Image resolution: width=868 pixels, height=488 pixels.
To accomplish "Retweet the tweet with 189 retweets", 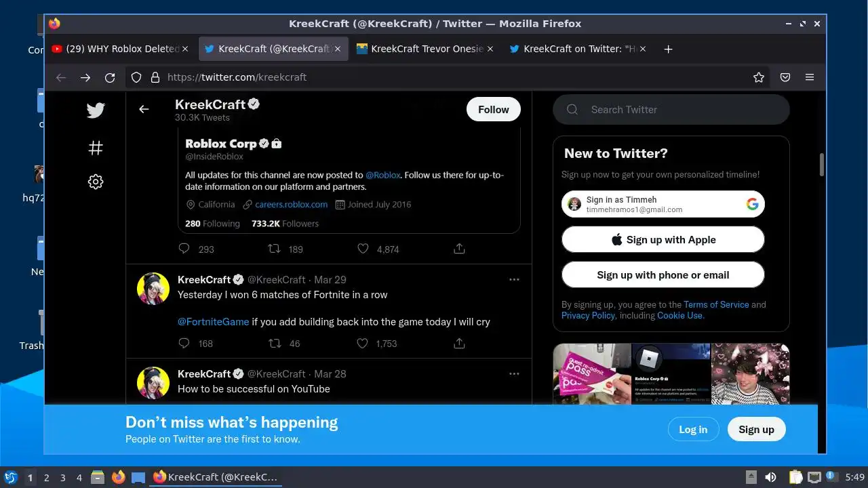I will tap(275, 249).
